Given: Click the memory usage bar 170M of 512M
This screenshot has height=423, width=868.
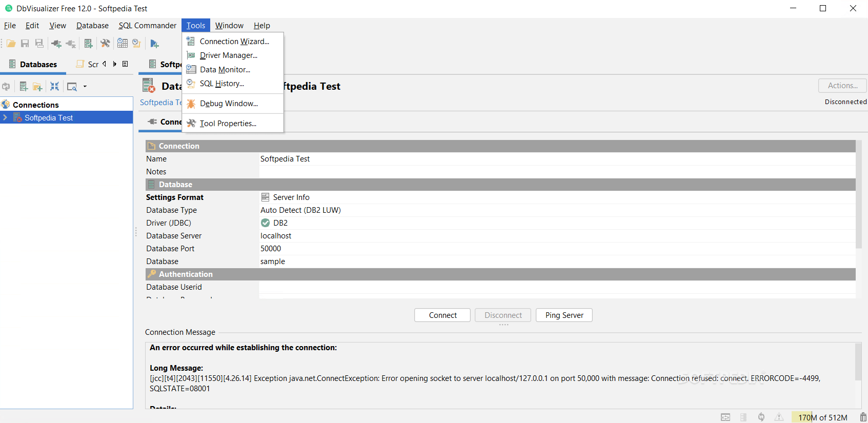Looking at the screenshot, I should 822,417.
